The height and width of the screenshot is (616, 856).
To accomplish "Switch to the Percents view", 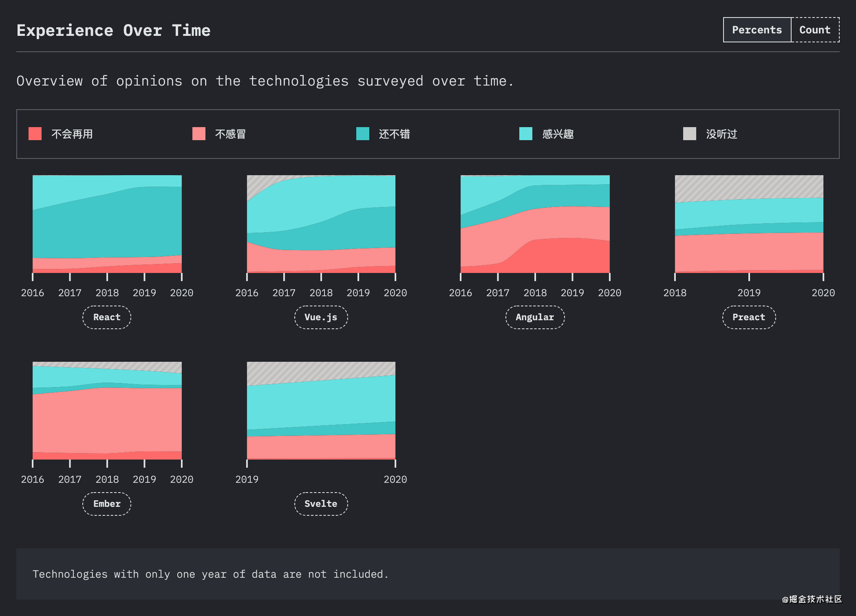I will [757, 30].
